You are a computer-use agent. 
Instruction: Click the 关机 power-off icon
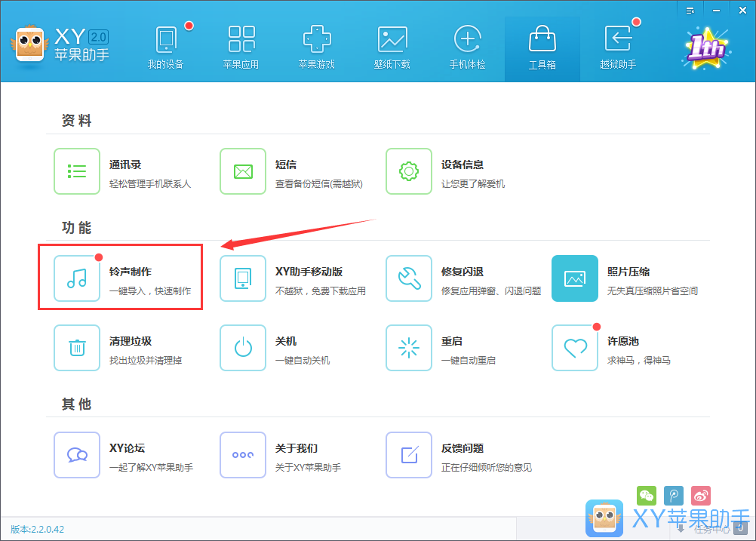242,347
